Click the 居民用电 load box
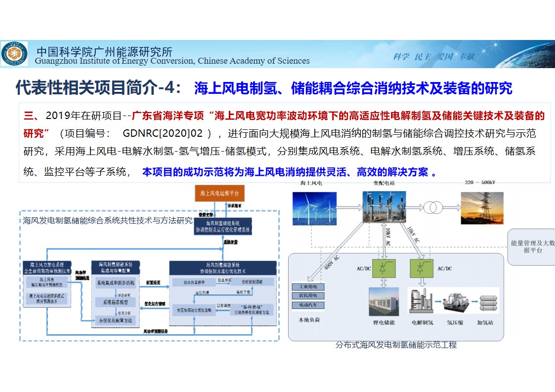The image size is (555, 392). (x=308, y=296)
